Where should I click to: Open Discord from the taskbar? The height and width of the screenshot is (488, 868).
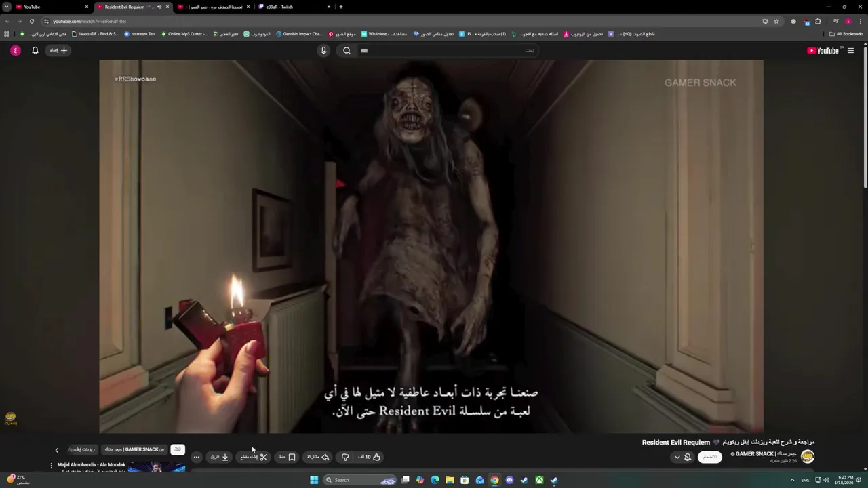509,480
